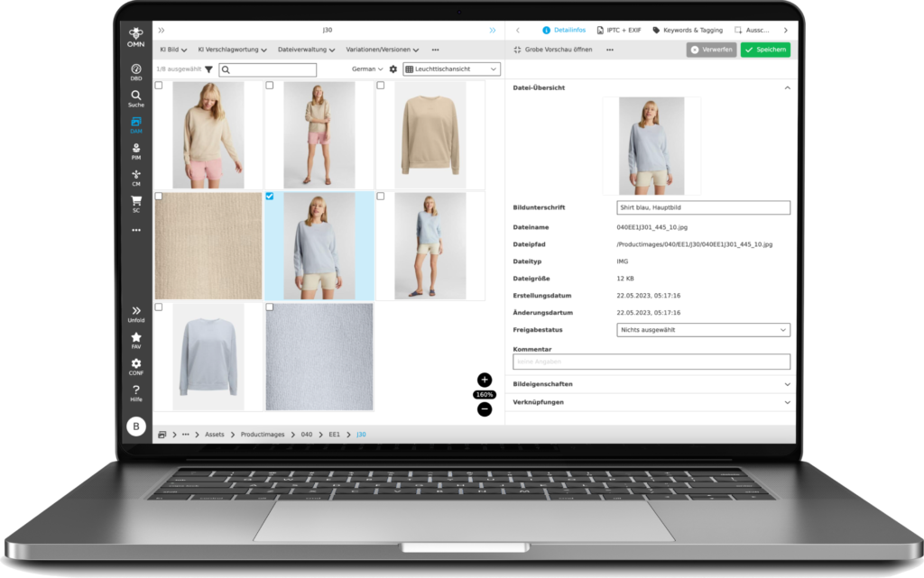Zoom in with the plus button
Viewport: 924px width, 578px height.
point(485,380)
